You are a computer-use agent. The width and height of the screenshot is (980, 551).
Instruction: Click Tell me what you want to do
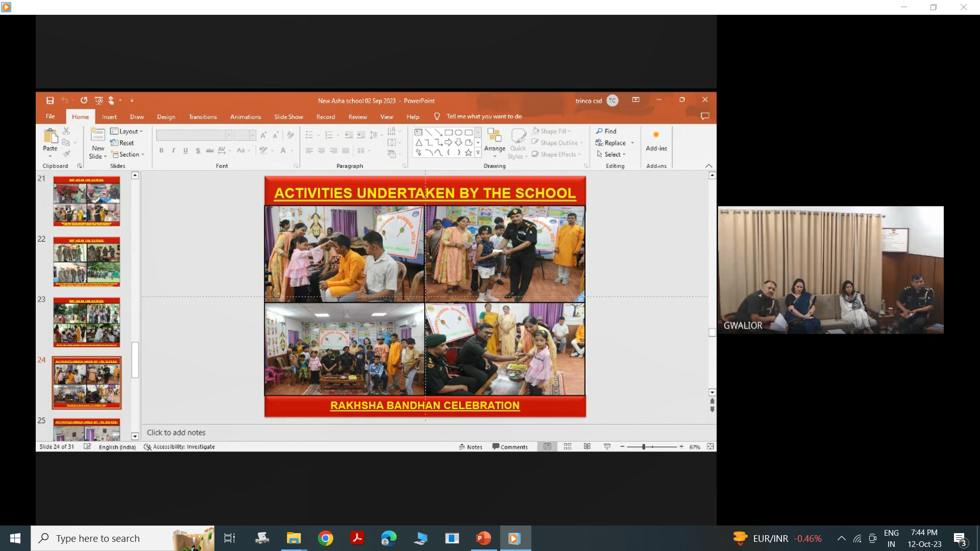pos(483,116)
